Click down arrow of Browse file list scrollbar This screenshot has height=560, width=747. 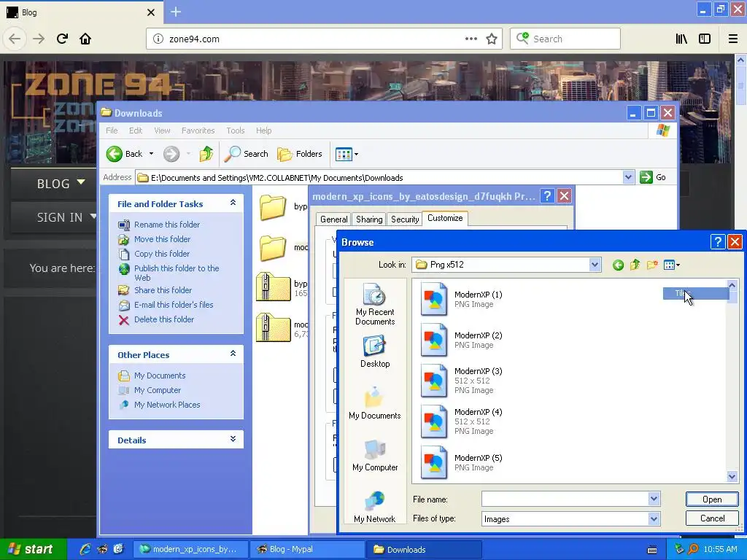coord(732,476)
